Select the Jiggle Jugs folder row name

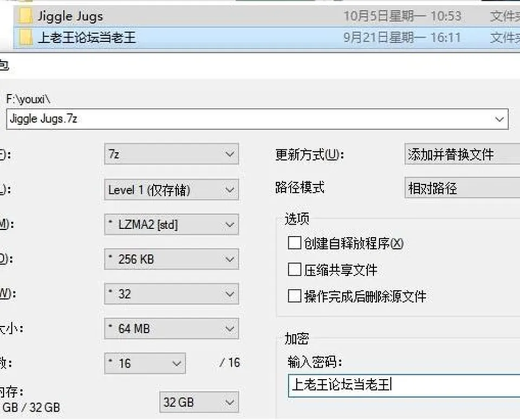[x=70, y=16]
